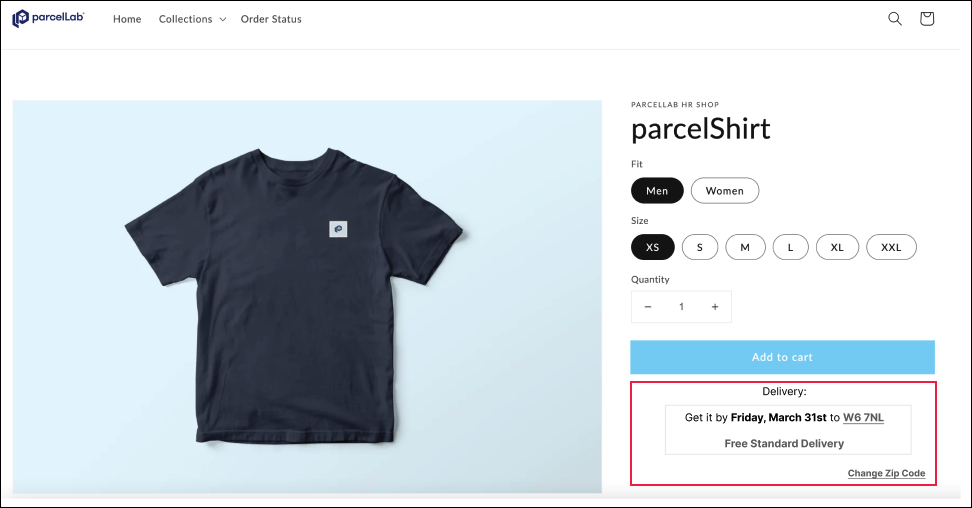Open the shopping cart icon
The width and height of the screenshot is (972, 508).
pyautogui.click(x=927, y=18)
